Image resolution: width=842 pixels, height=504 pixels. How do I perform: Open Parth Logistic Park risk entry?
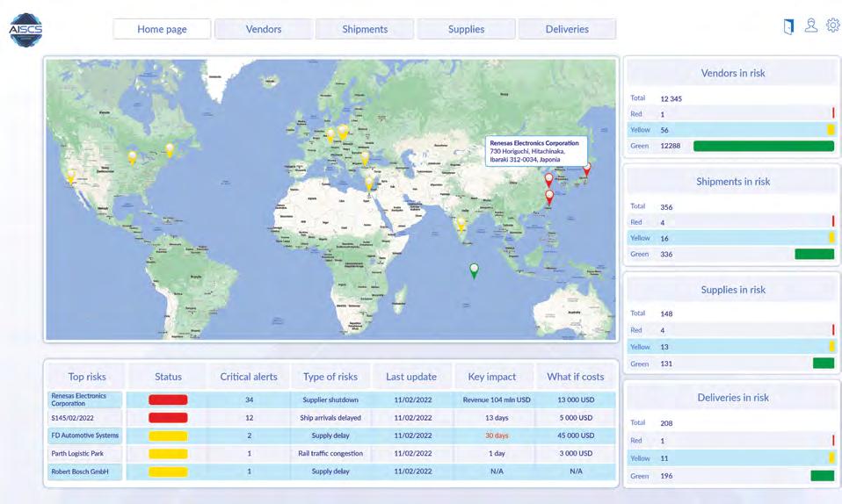[85, 454]
